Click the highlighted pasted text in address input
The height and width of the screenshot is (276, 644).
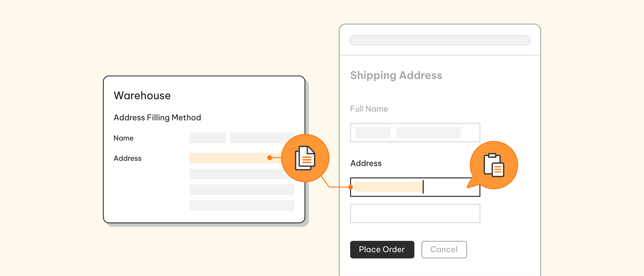click(x=388, y=187)
